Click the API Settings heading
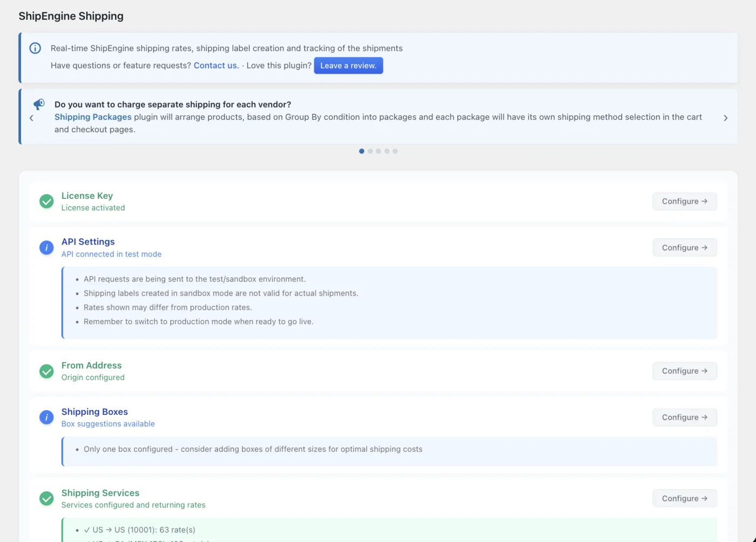This screenshot has width=756, height=542. 88,242
